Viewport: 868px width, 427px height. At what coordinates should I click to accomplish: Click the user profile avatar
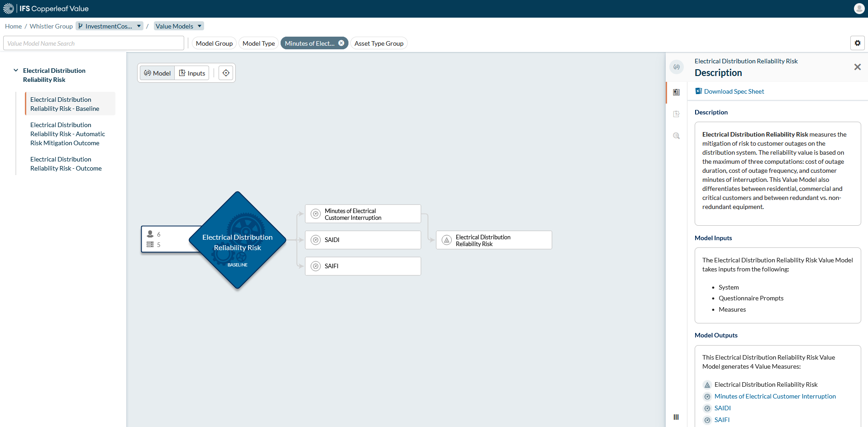click(858, 9)
